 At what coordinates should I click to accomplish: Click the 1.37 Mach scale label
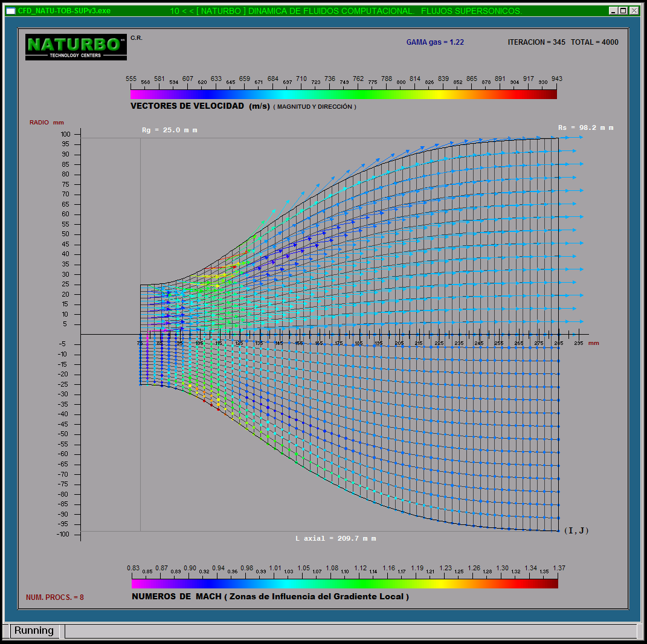pyautogui.click(x=559, y=568)
